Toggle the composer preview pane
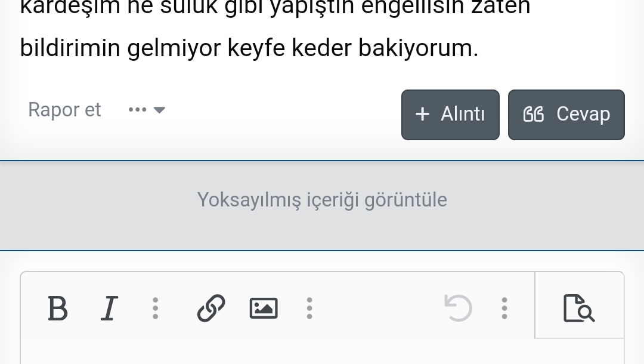The height and width of the screenshot is (364, 644). tap(579, 309)
